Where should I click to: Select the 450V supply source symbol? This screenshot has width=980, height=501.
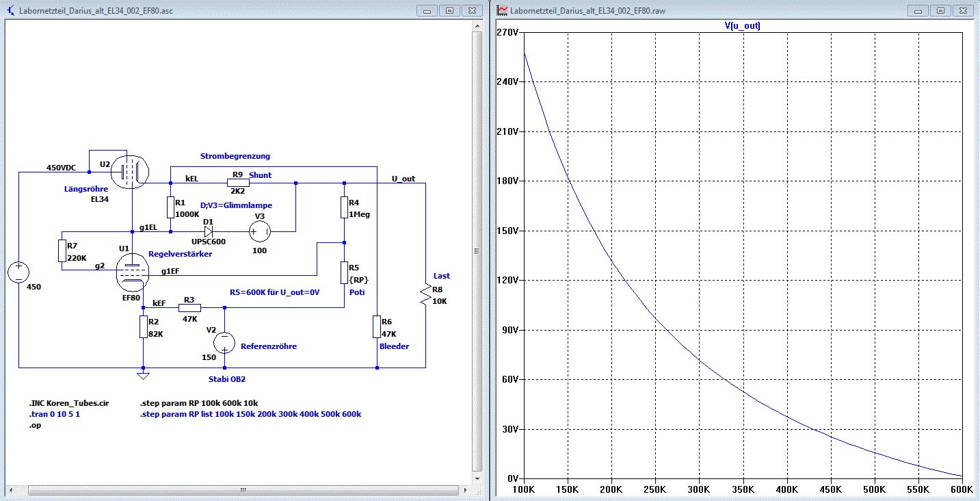[18, 272]
